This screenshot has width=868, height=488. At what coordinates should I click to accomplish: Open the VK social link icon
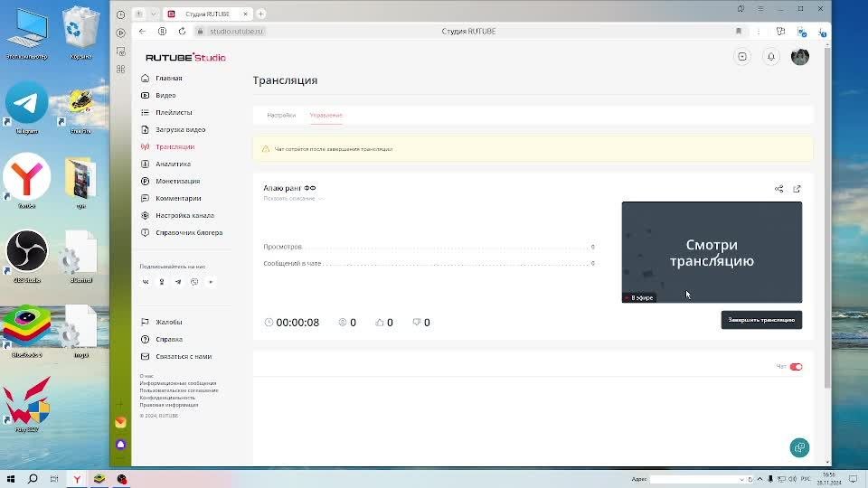coord(146,282)
